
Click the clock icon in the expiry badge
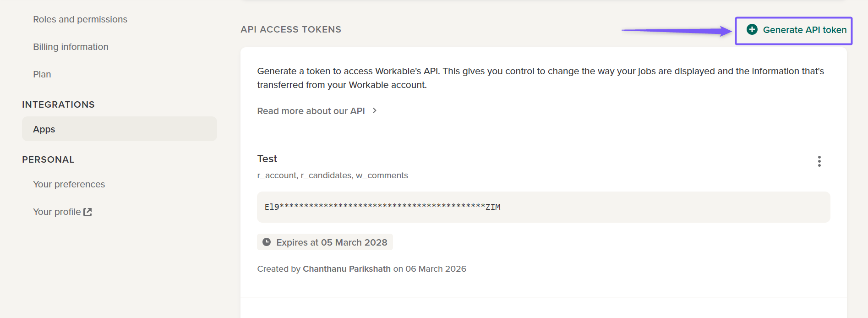[267, 242]
